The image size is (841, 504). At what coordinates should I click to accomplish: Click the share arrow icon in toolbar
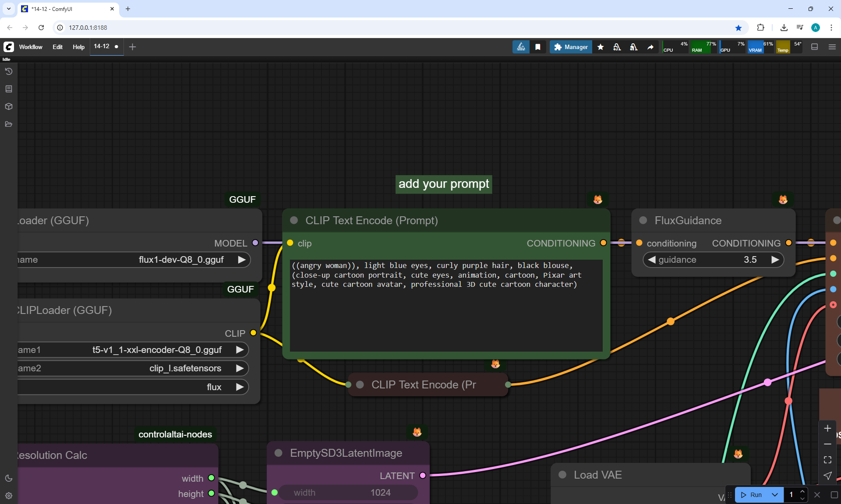click(650, 47)
